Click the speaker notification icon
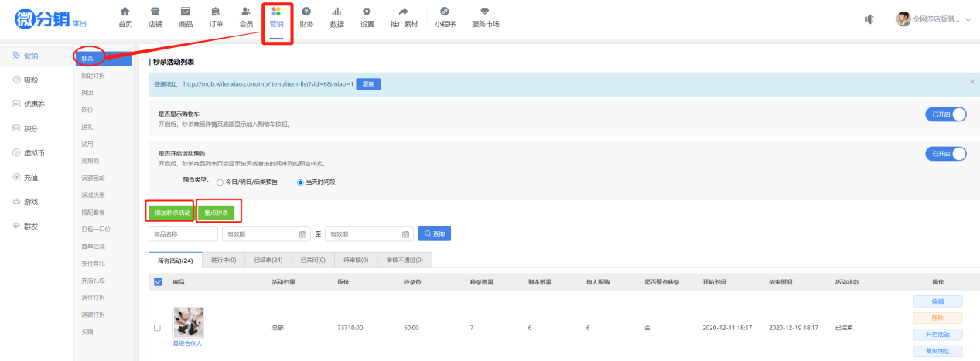This screenshot has height=361, width=980. pyautogui.click(x=869, y=19)
